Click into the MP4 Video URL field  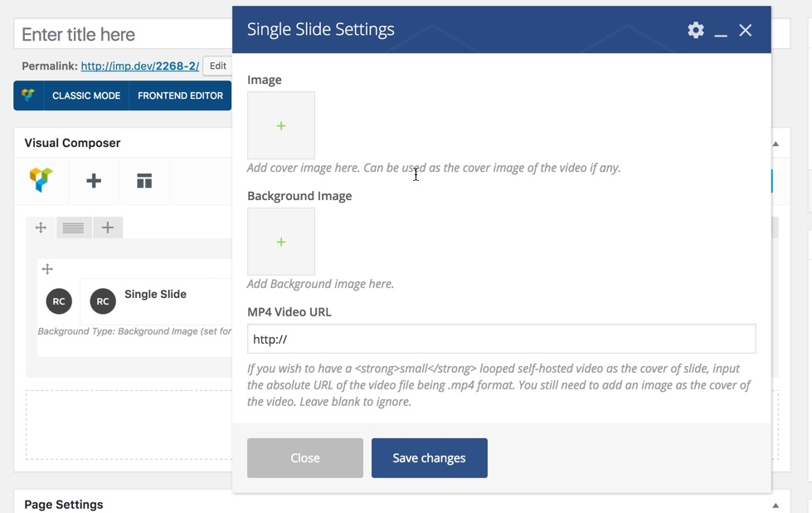(501, 339)
